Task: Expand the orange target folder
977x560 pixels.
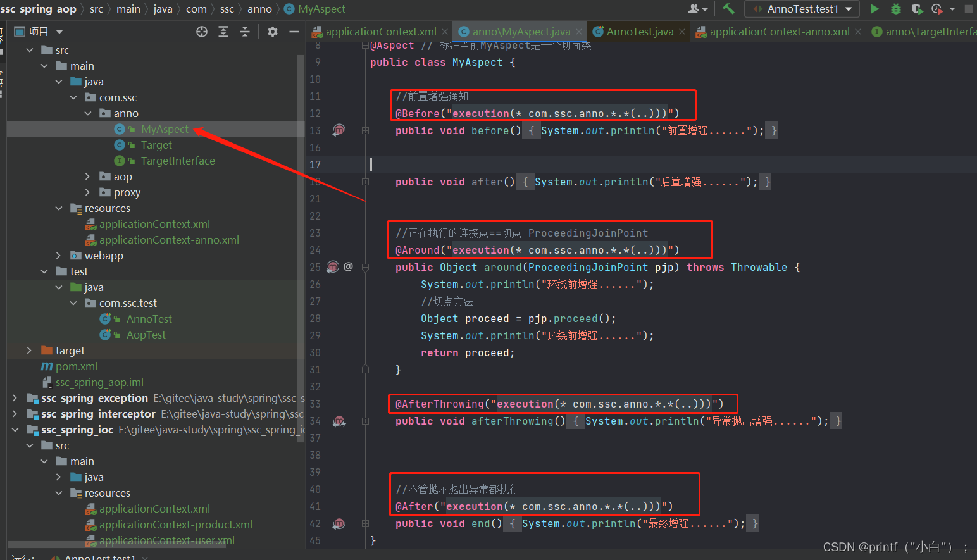Action: [x=30, y=351]
